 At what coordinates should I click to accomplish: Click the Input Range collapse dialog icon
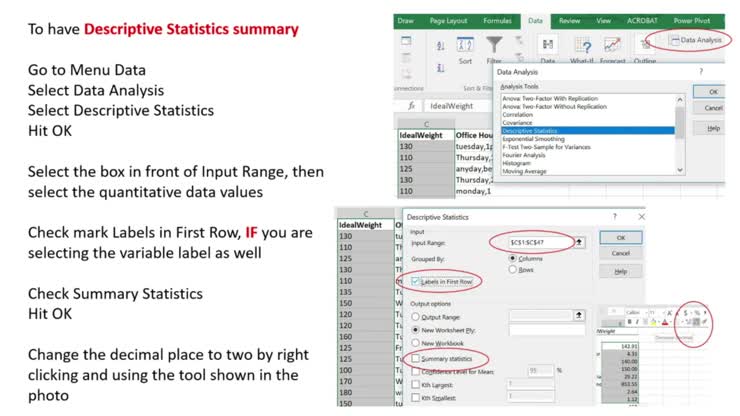[579, 242]
